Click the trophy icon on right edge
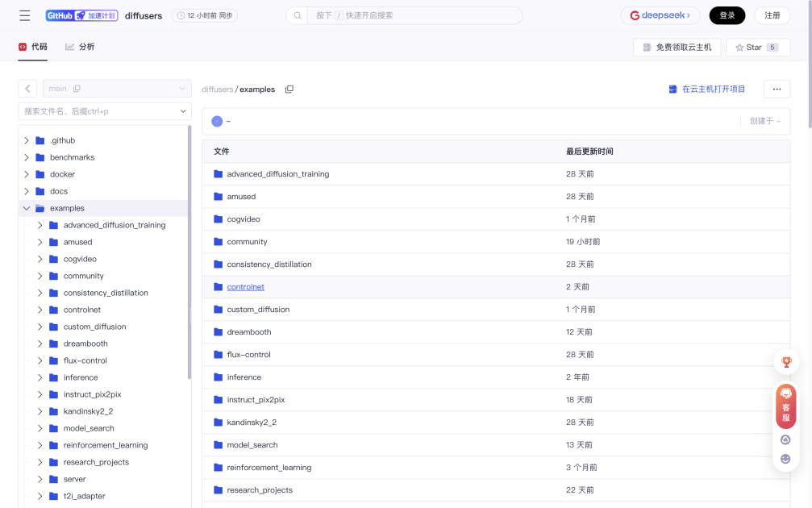This screenshot has height=508, width=812. (786, 362)
